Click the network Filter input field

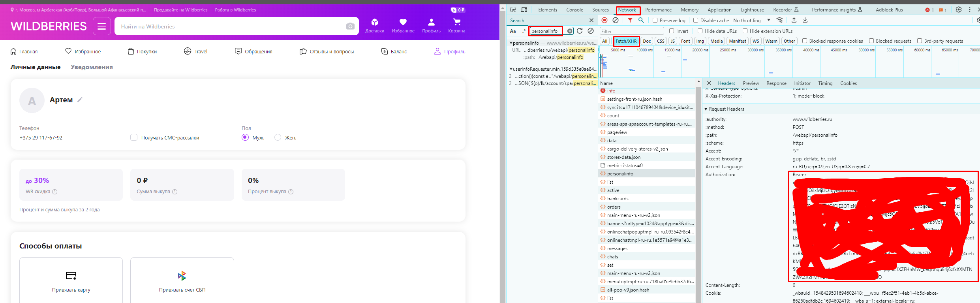coord(632,31)
